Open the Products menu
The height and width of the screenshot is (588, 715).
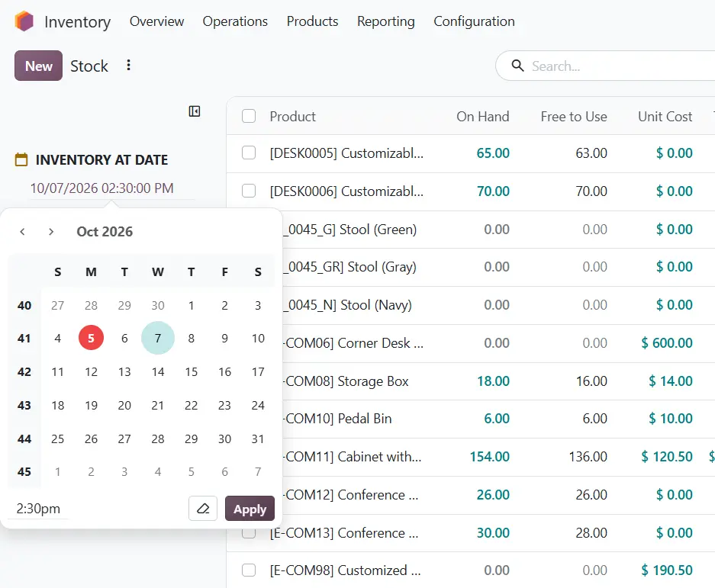(312, 21)
